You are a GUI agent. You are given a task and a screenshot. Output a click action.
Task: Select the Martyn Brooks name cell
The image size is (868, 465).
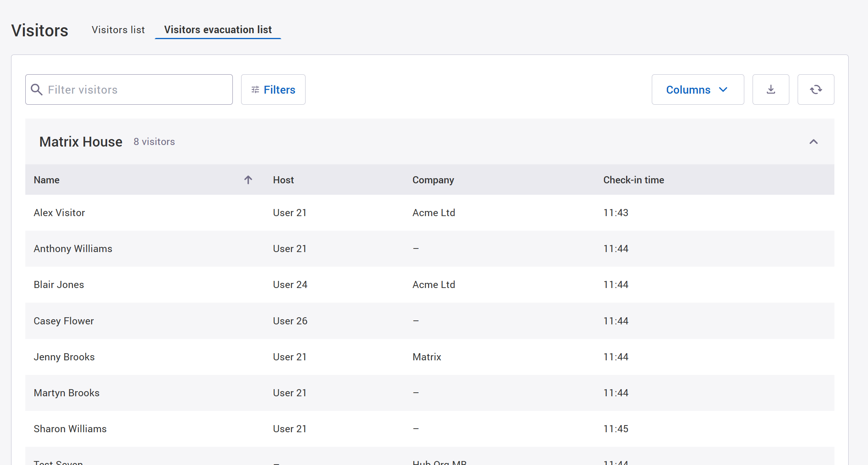coord(66,393)
